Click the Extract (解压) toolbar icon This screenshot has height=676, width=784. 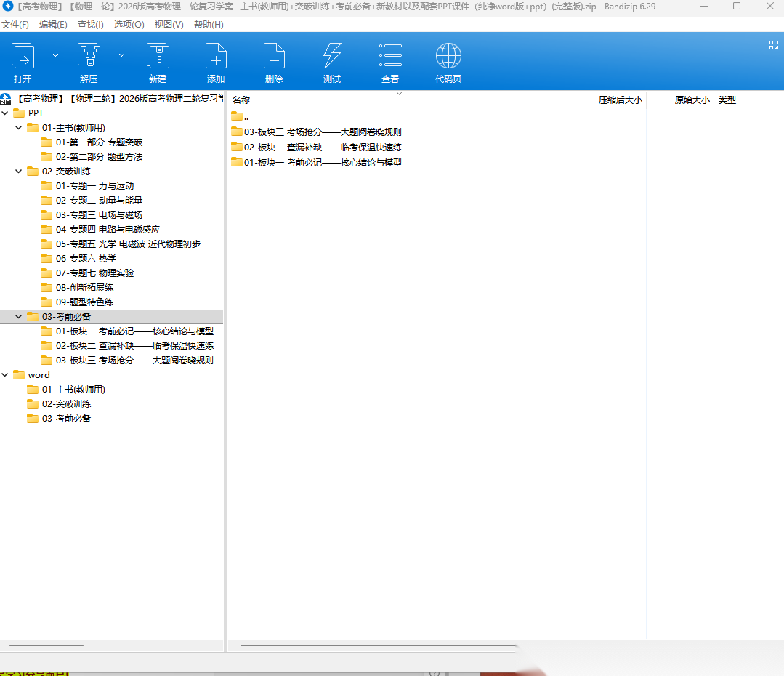[x=89, y=57]
